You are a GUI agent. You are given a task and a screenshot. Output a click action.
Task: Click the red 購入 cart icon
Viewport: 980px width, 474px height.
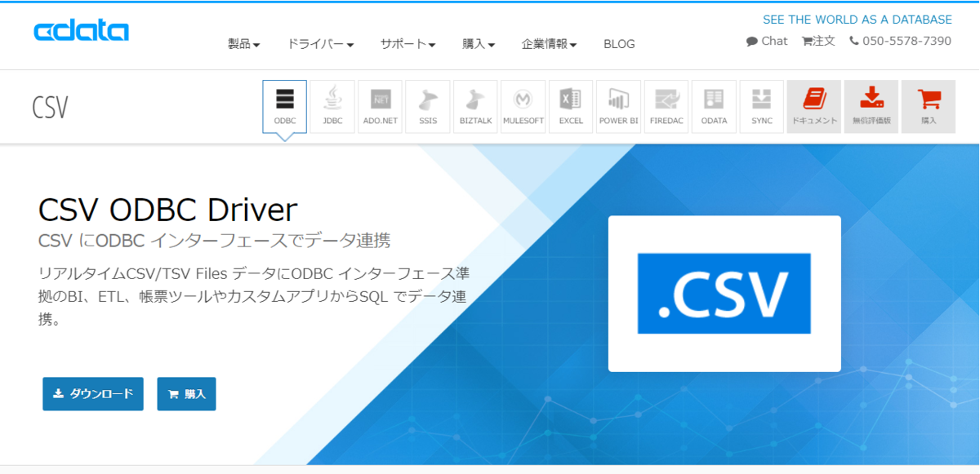click(x=929, y=106)
